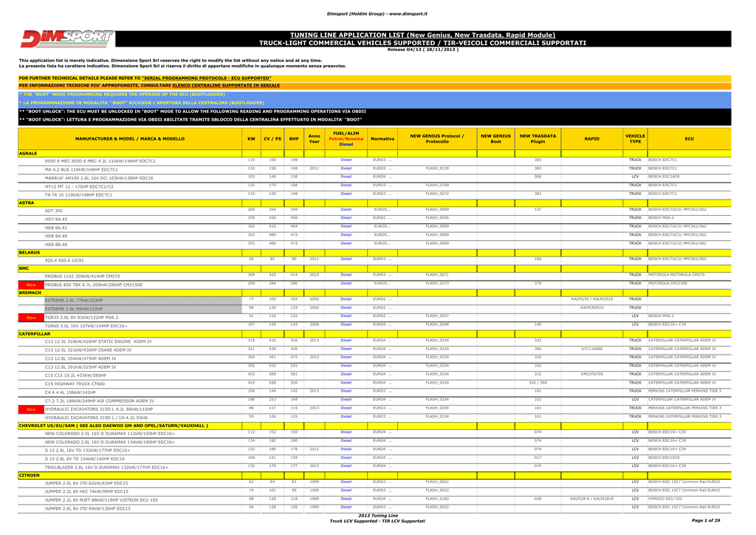The width and height of the screenshot is (756, 535).
Task: Click the 'Page 1 of 29' footer text
Action: coord(705,520)
